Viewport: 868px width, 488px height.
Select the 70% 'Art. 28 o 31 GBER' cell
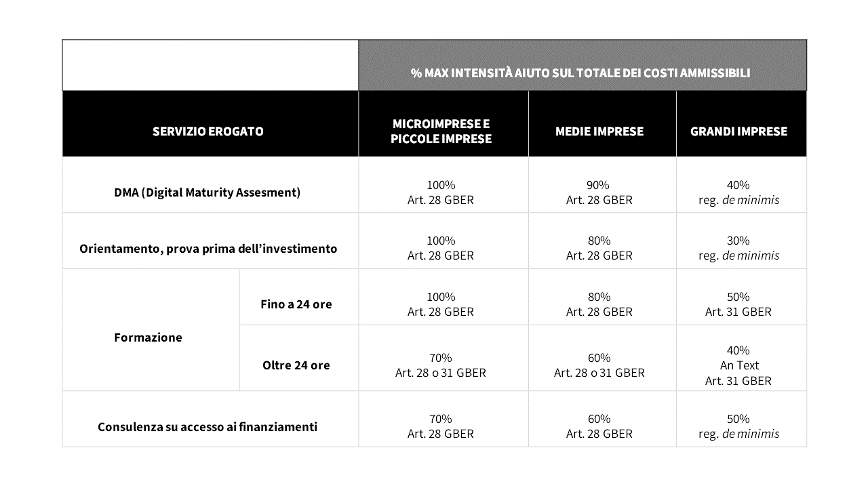441,365
